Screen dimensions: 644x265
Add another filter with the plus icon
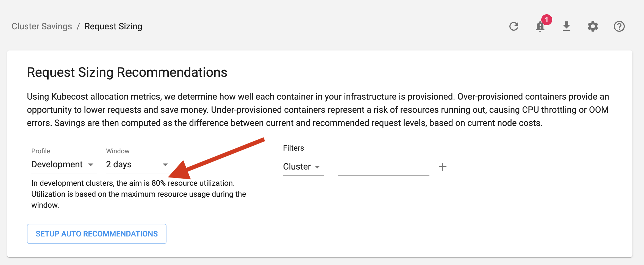point(443,167)
